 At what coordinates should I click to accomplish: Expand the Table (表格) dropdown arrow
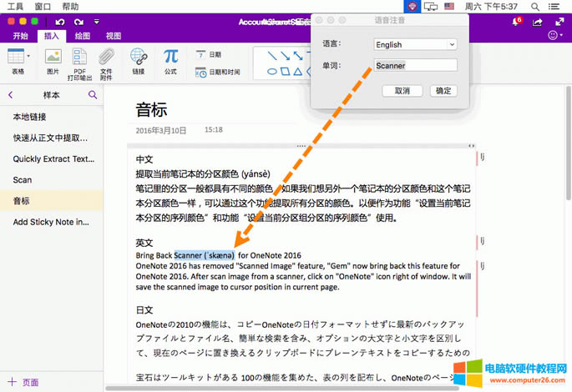coord(28,56)
